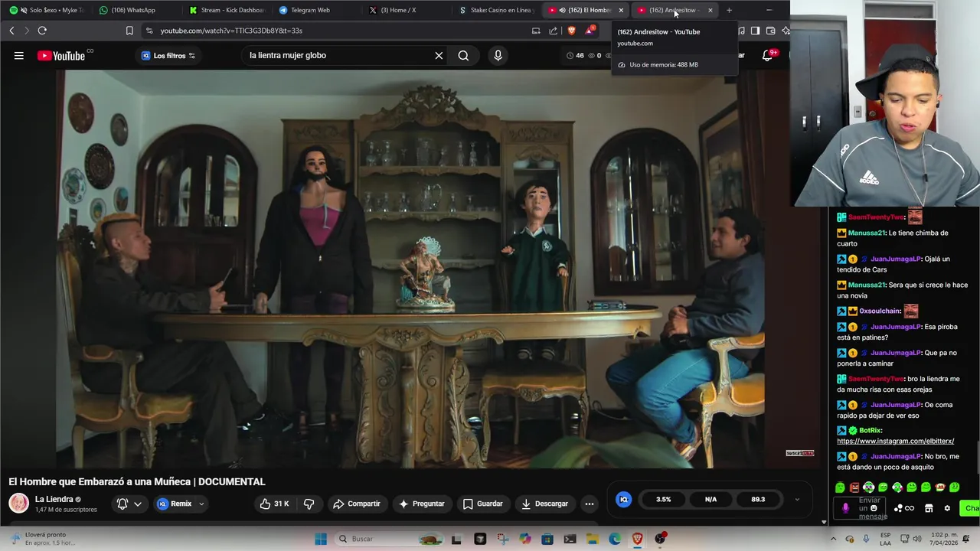980x551 pixels.
Task: Open Leo AI sparkle icon in toolbar
Action: (x=785, y=31)
